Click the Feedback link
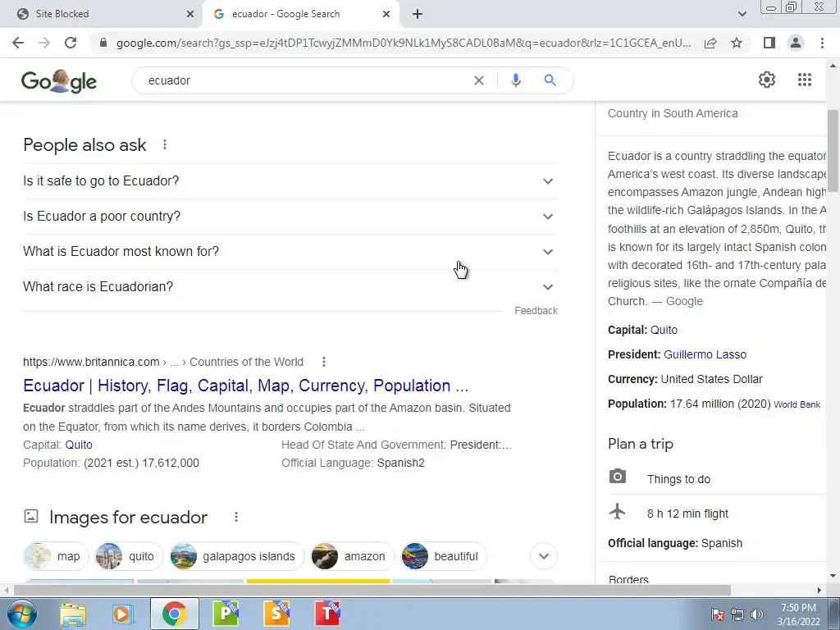The height and width of the screenshot is (630, 840). (x=536, y=311)
